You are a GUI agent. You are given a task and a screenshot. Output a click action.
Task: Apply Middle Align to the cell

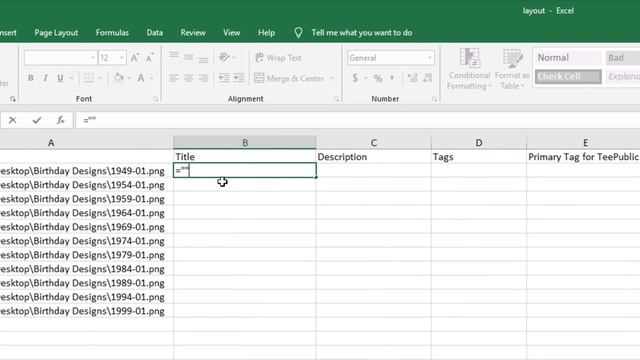coord(189,57)
